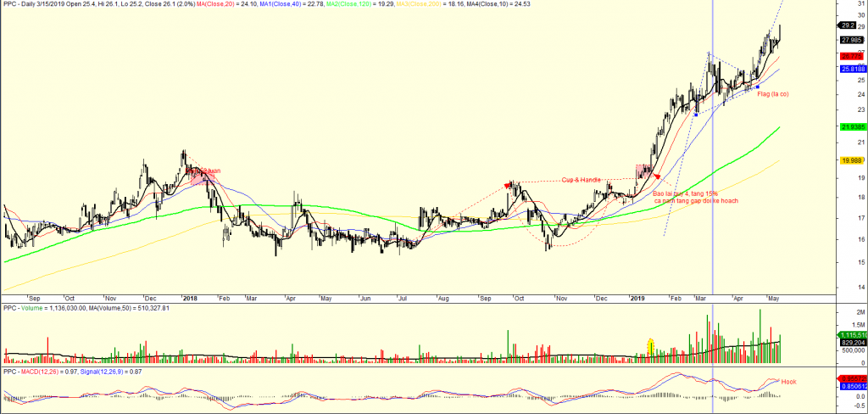Select the 'Hook' label on MACD pane

pos(788,381)
